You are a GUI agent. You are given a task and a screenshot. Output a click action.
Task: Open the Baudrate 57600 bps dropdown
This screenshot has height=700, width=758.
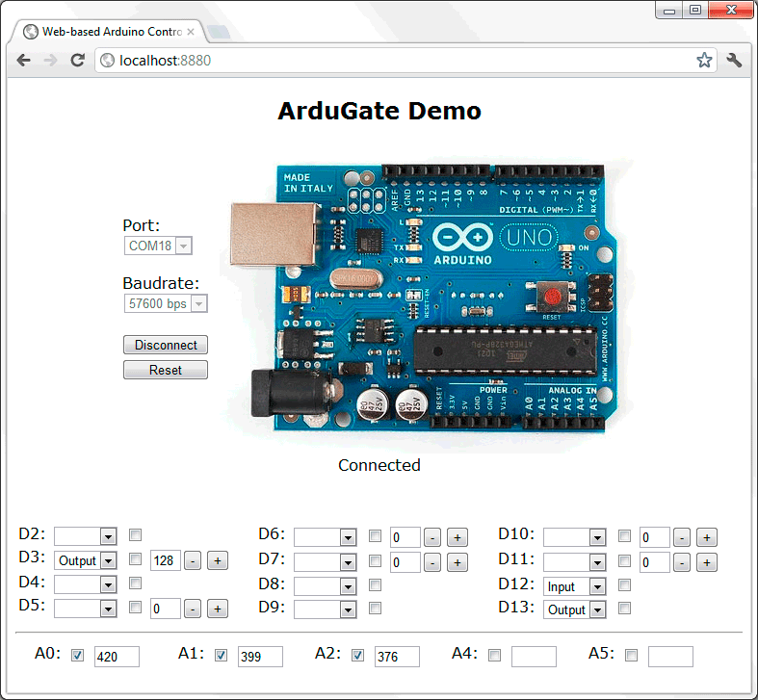click(x=166, y=303)
